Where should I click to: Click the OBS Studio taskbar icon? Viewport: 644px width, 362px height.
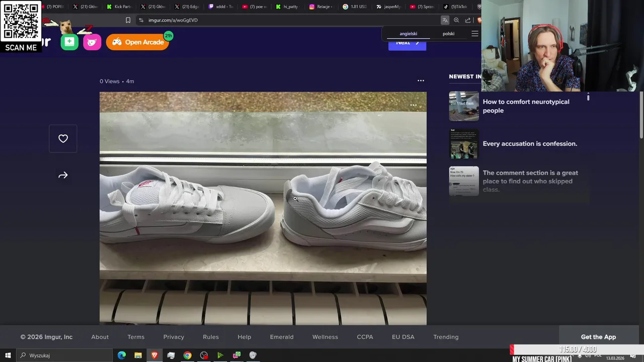204,355
